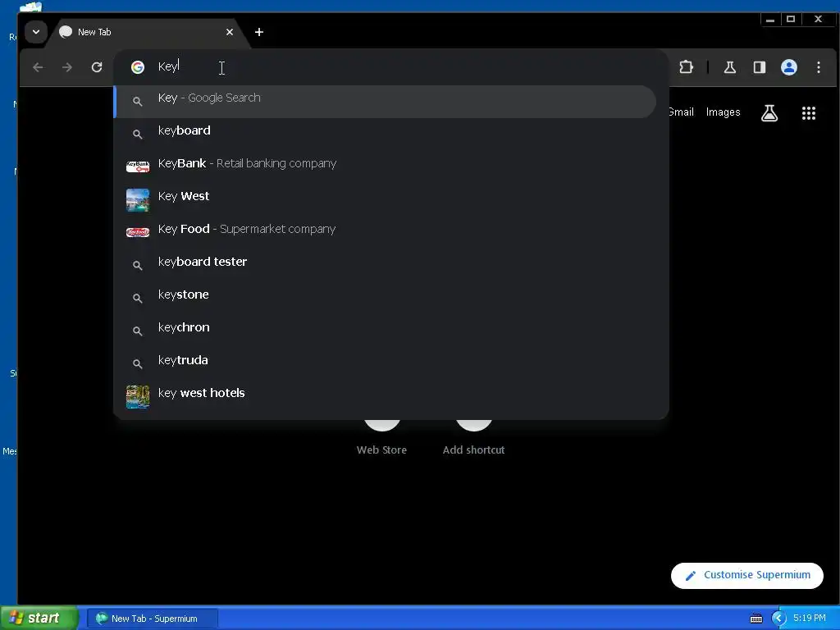The height and width of the screenshot is (630, 840).
Task: Open the three-dot browser menu
Action: pos(818,67)
